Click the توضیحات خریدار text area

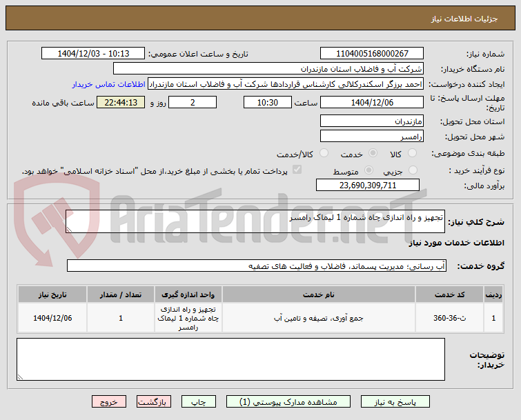click(230, 359)
